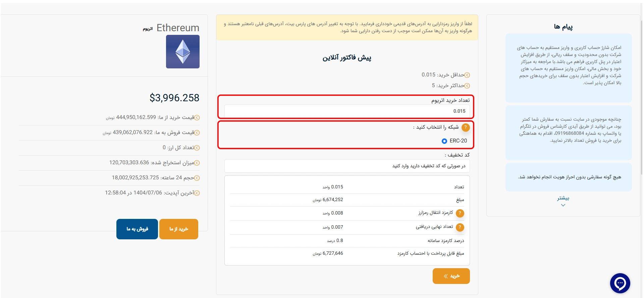Click arrow icon beside total coin supply
644x298 pixels.
pos(197,148)
